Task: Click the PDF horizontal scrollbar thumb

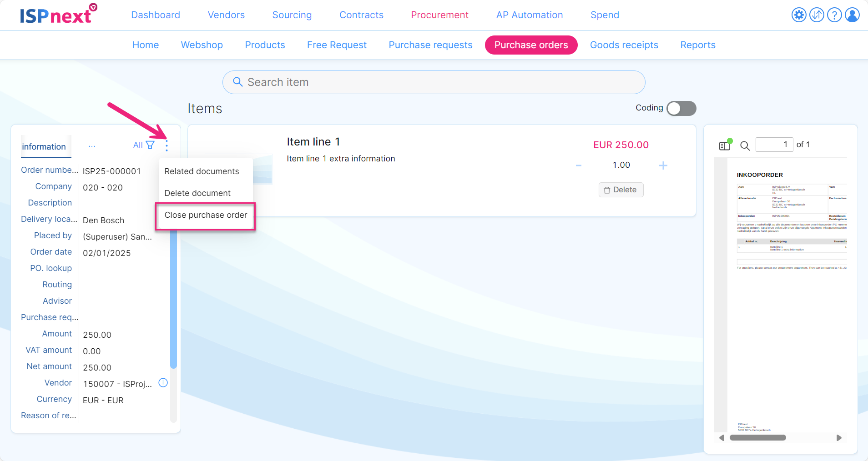Action: tap(758, 438)
